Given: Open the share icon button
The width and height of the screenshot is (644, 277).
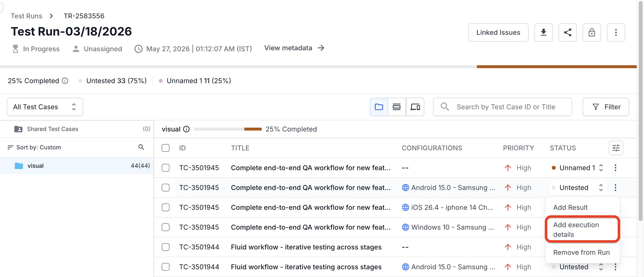Looking at the screenshot, I should click(567, 32).
